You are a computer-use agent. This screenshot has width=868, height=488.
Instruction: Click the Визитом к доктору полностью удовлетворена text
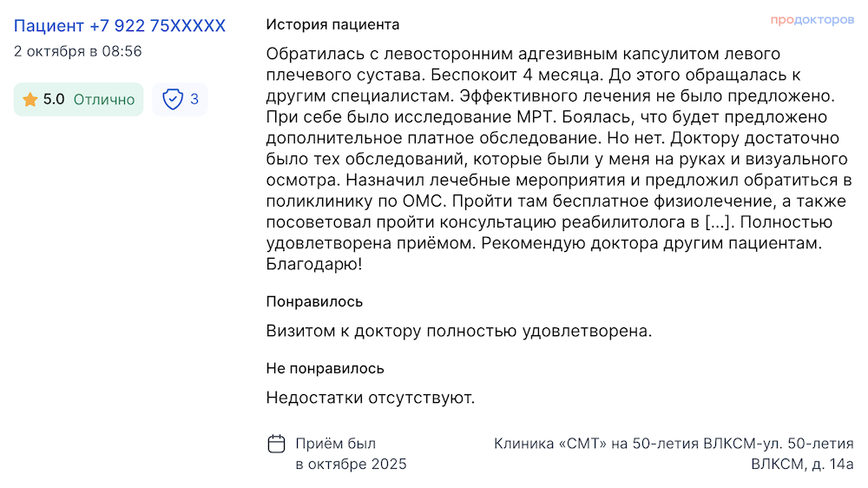[458, 331]
